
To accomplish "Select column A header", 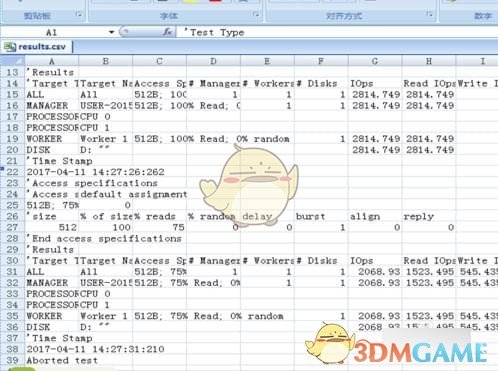I will point(52,61).
